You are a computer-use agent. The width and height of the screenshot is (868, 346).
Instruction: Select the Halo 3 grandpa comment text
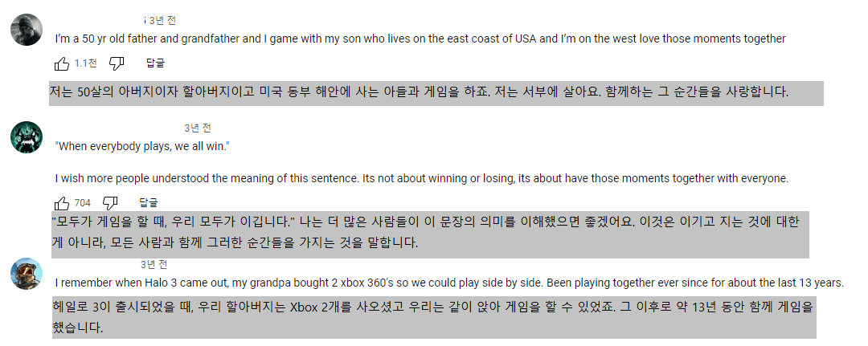coord(449,283)
